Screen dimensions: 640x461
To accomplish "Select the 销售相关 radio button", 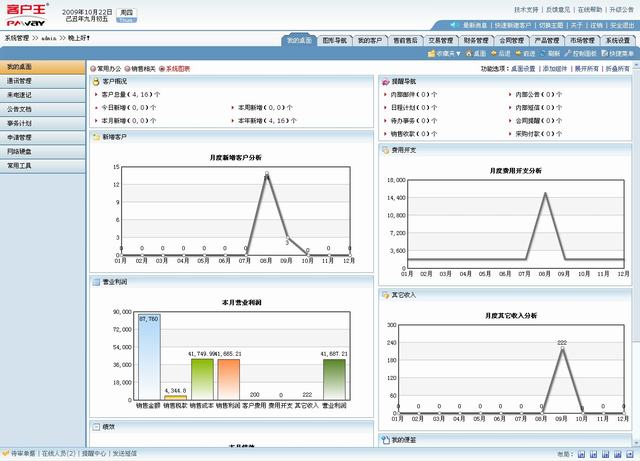I will [127, 68].
